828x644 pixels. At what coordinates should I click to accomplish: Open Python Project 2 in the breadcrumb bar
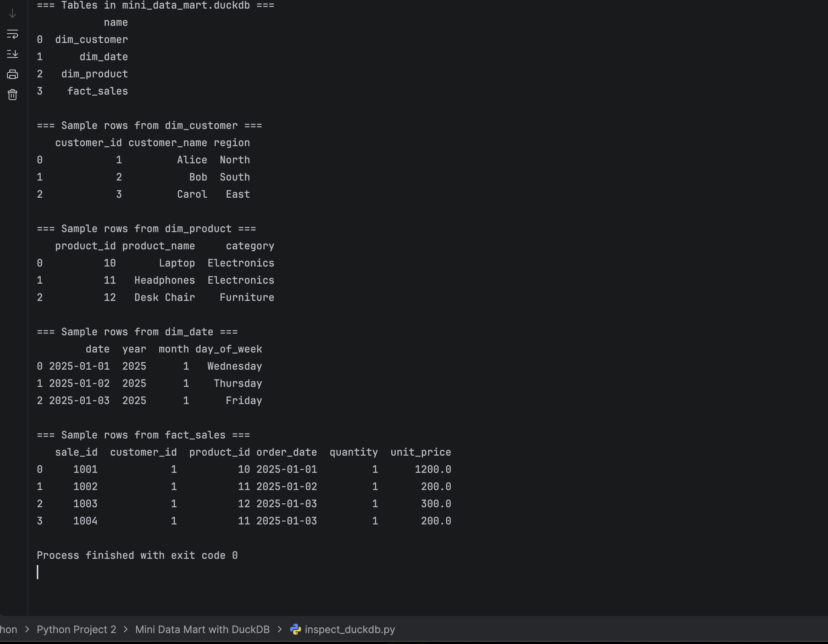coord(76,629)
